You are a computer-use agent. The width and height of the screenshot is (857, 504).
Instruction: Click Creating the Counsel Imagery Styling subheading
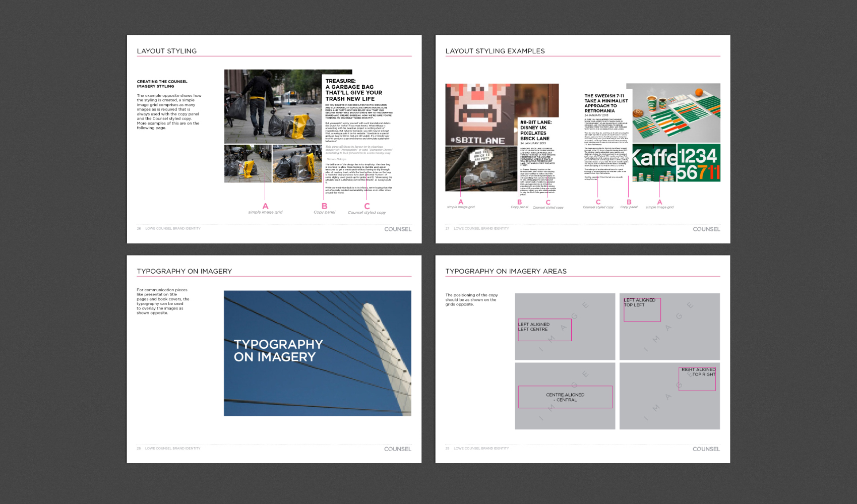click(162, 84)
